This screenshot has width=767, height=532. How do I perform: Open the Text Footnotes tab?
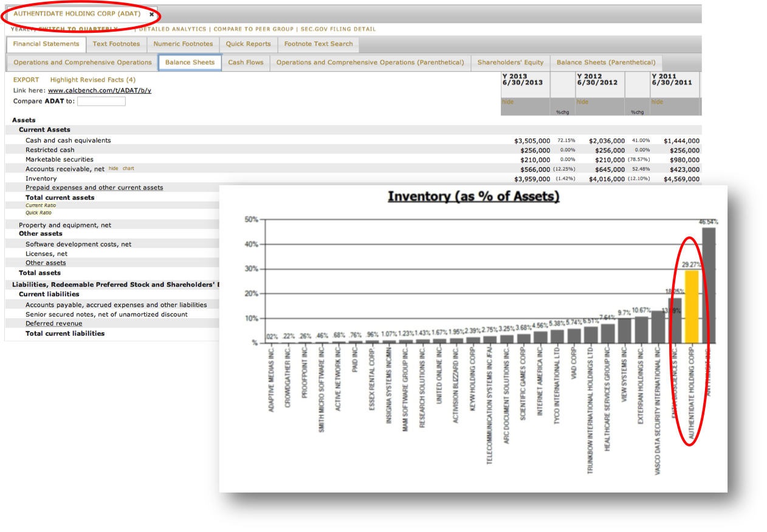[116, 44]
